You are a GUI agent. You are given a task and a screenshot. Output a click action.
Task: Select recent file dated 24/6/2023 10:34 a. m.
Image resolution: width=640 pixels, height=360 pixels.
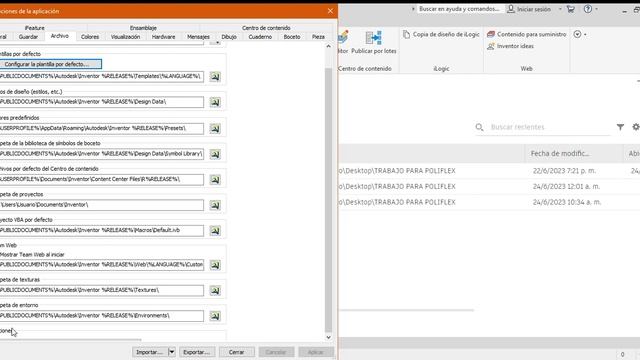point(489,202)
